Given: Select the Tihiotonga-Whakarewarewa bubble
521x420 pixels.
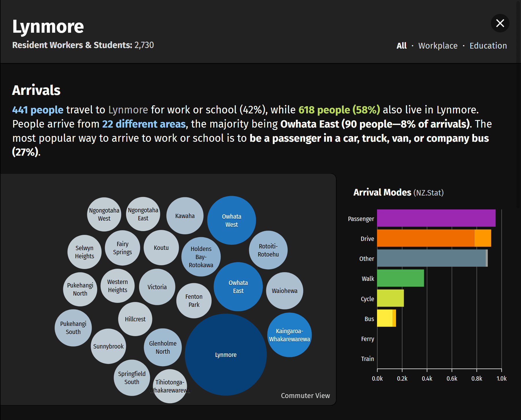Looking at the screenshot, I should pyautogui.click(x=170, y=386).
